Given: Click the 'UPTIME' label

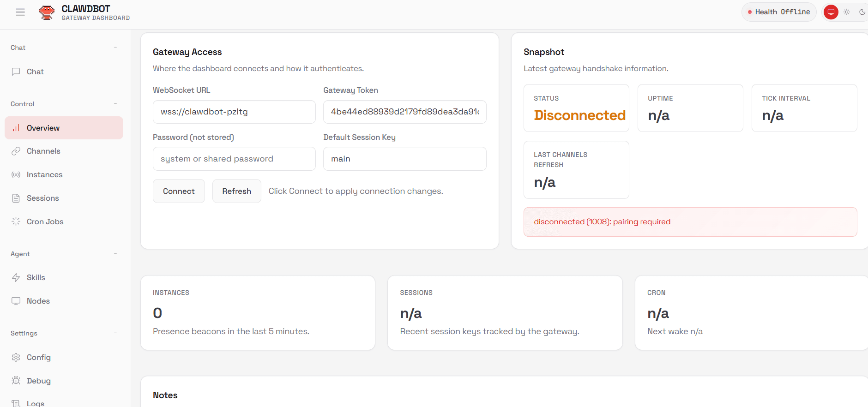Looking at the screenshot, I should pos(660,98).
